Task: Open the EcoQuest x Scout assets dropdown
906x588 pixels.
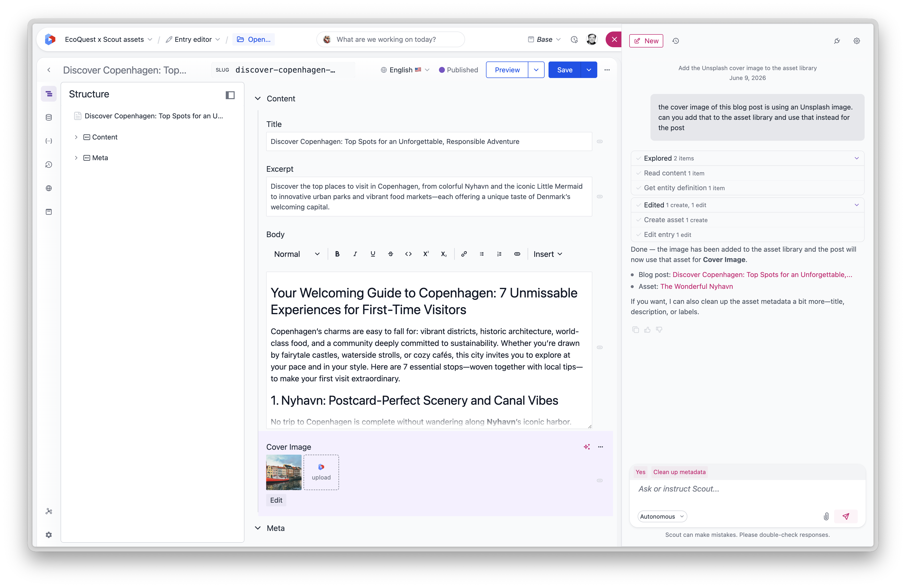Action: click(x=109, y=40)
